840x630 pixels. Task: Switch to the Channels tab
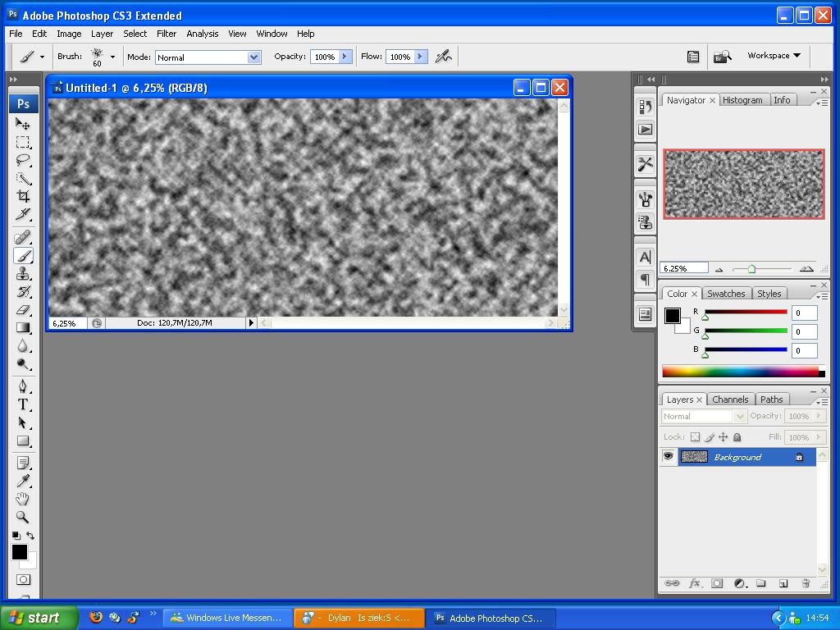[729, 399]
